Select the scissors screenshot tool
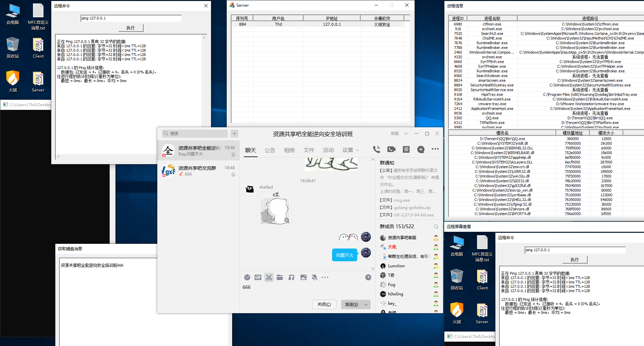This screenshot has height=346, width=644. point(269,277)
